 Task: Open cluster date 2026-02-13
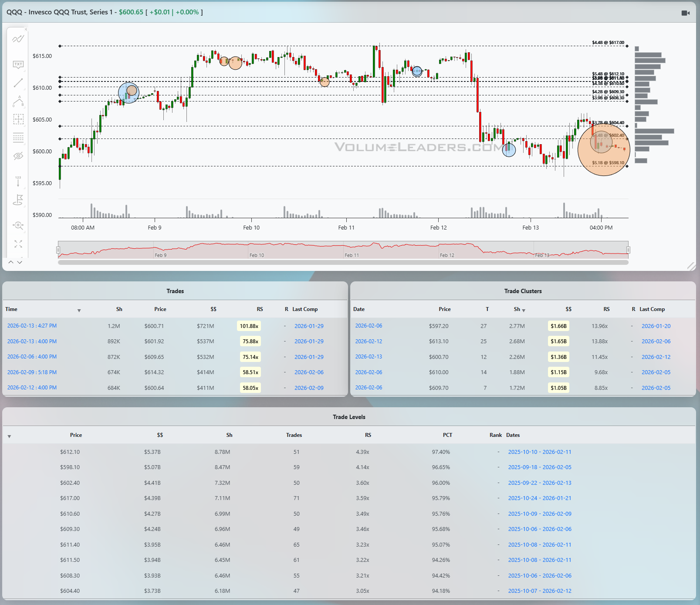(x=369, y=357)
